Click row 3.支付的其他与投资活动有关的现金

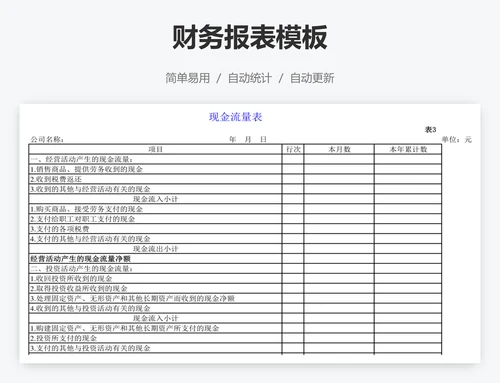[235, 348]
